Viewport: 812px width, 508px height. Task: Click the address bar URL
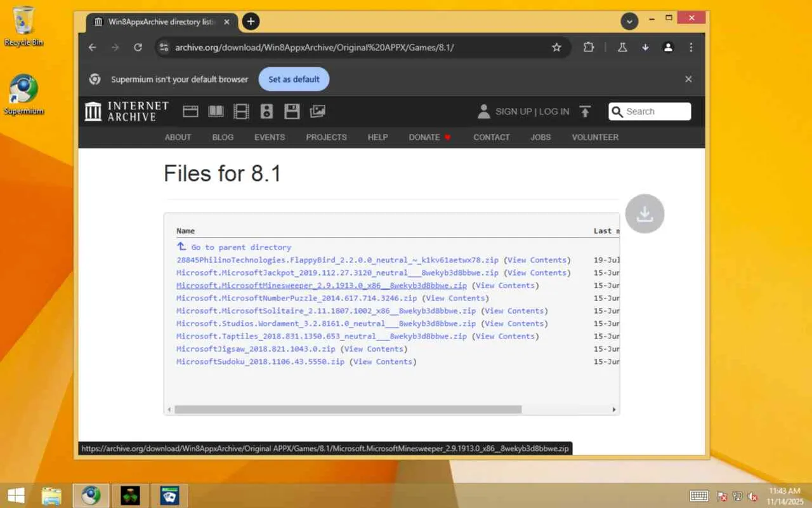point(315,48)
